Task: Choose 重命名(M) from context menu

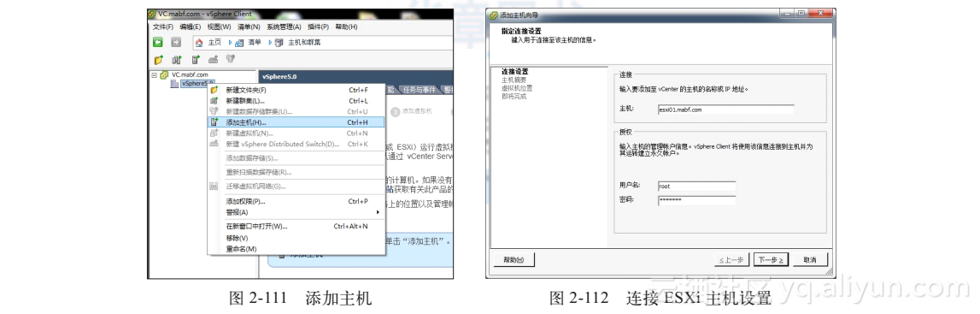Action: coord(296,248)
